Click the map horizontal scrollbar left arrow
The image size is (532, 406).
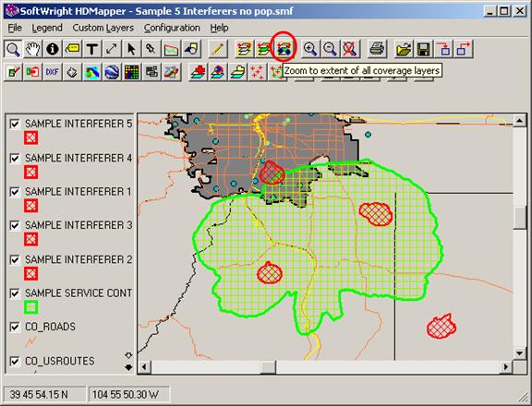pos(144,366)
